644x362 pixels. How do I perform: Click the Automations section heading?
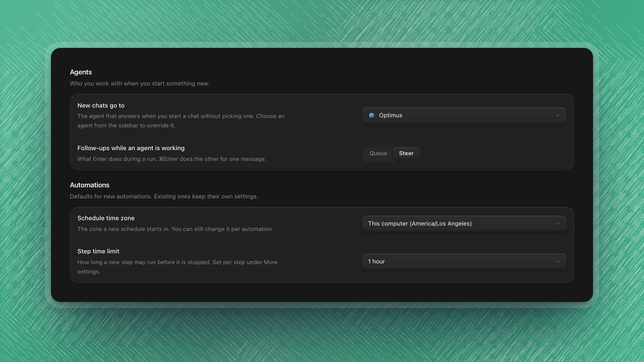point(90,185)
